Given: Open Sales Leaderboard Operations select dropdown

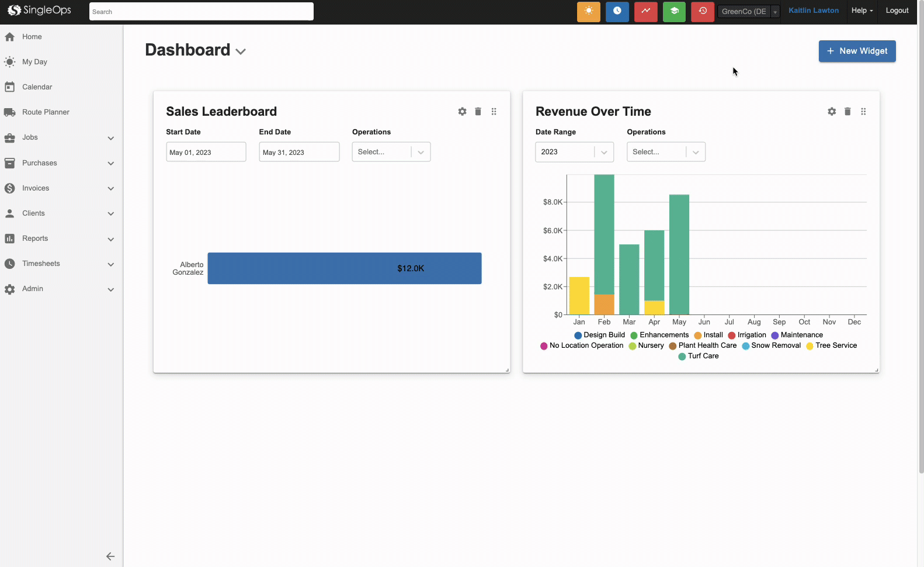Looking at the screenshot, I should coord(391,152).
